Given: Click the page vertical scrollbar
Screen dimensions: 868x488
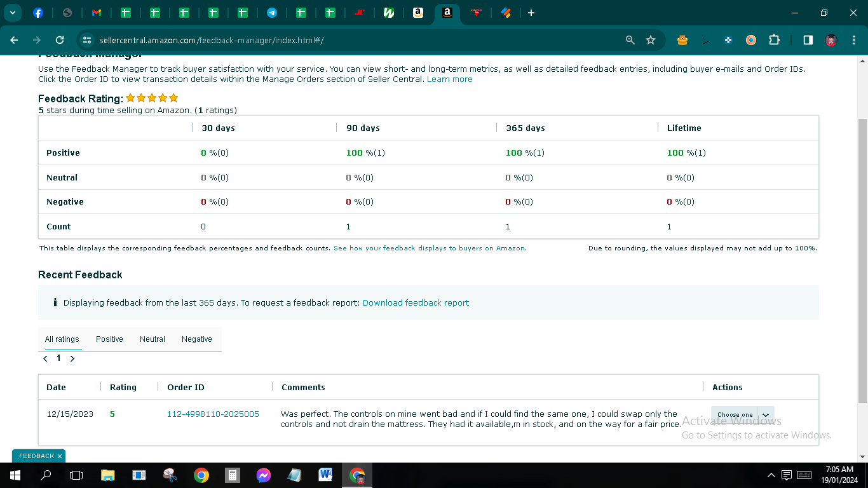Looking at the screenshot, I should [x=862, y=261].
